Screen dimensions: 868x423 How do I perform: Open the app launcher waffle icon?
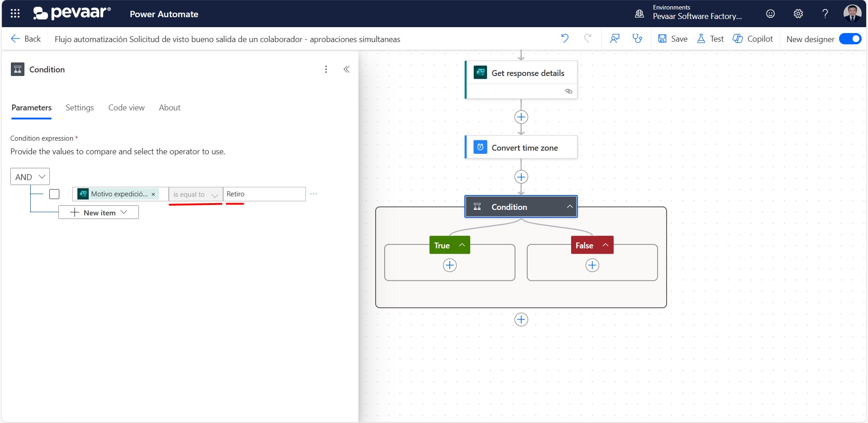click(x=15, y=14)
